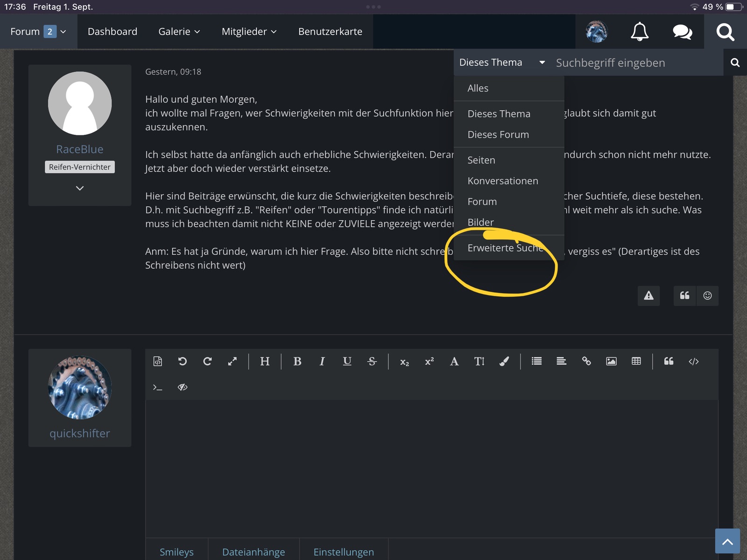747x560 pixels.
Task: Click the quote icon under the post
Action: tap(684, 295)
